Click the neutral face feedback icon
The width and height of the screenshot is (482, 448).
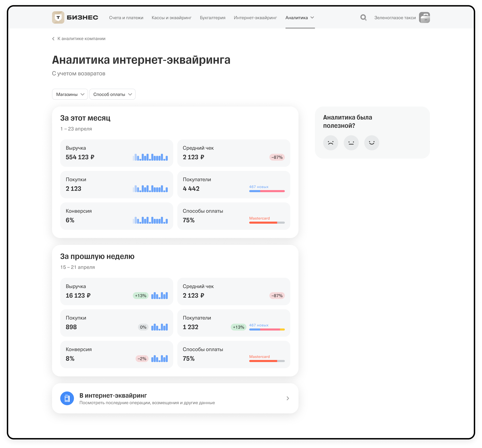(x=351, y=143)
